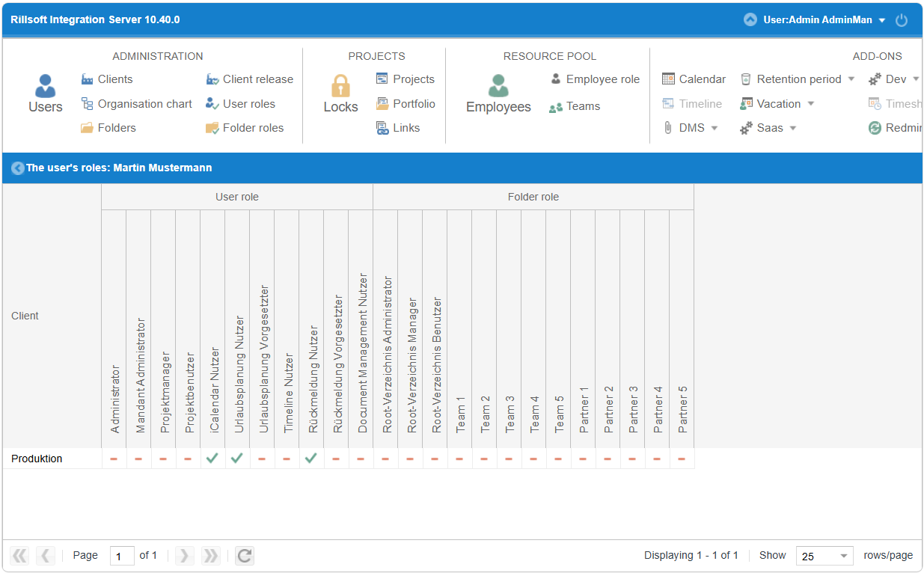Go to the previous page
This screenshot has width=924, height=573.
[46, 555]
